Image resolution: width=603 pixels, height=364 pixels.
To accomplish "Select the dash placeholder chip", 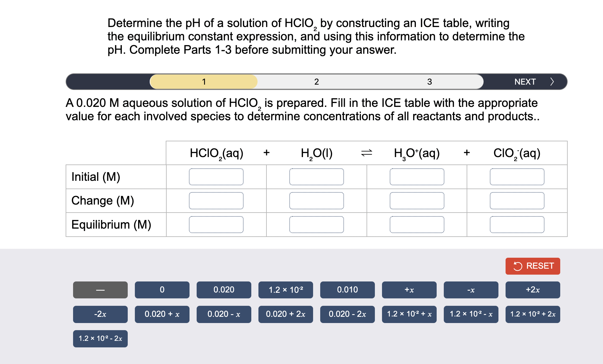I will [x=100, y=290].
